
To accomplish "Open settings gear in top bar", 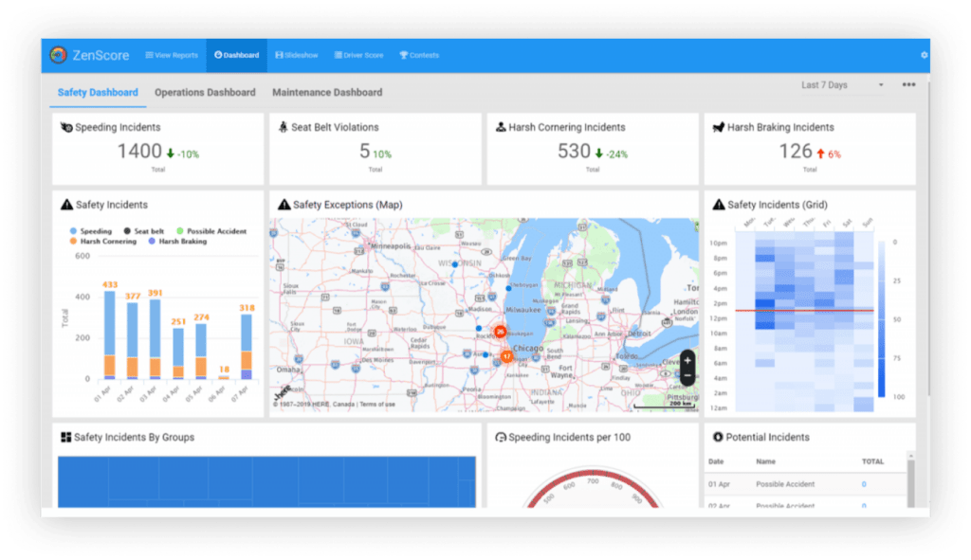I will (924, 55).
